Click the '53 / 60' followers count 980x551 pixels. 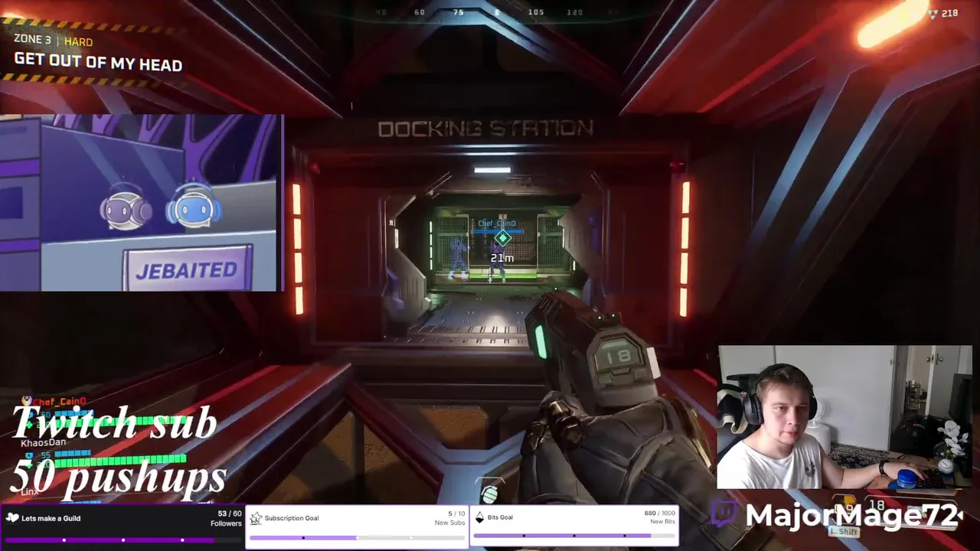(x=230, y=514)
